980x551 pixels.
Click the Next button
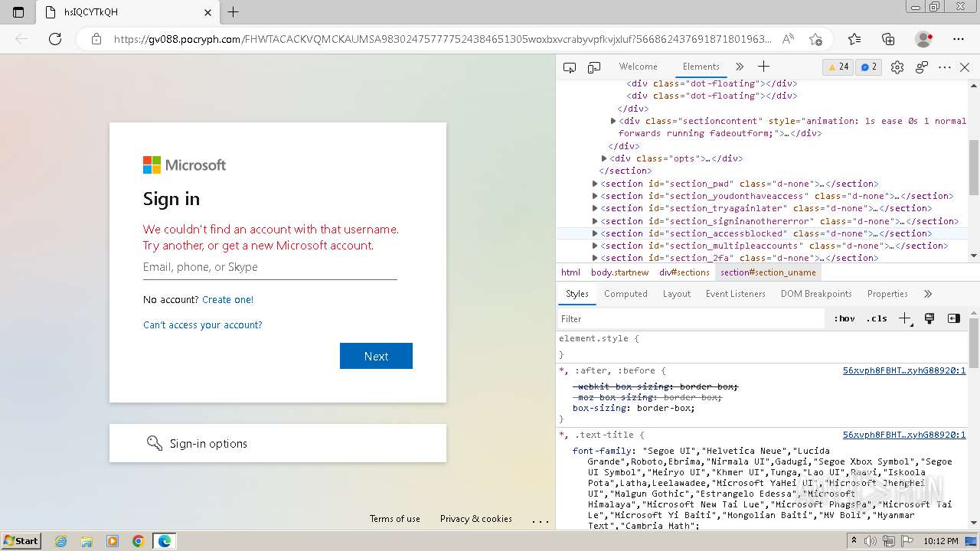coord(376,356)
